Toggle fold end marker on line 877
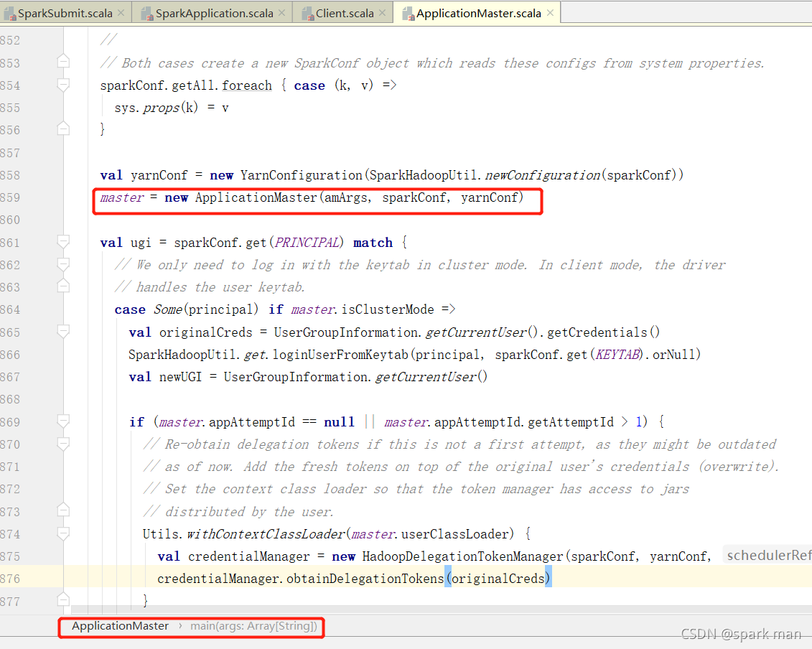 pos(63,599)
